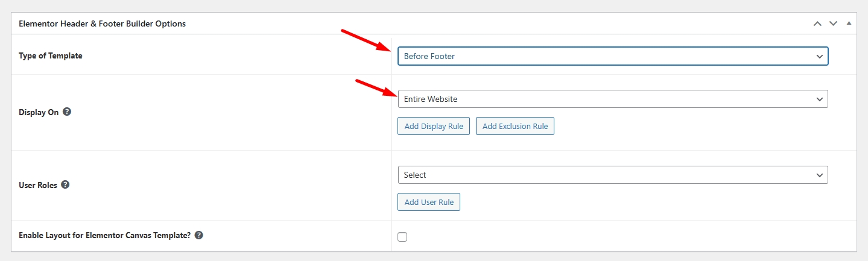Viewport: 868px width, 261px height.
Task: Click the Elementor Header & Footer Builder Options title
Action: [x=102, y=24]
